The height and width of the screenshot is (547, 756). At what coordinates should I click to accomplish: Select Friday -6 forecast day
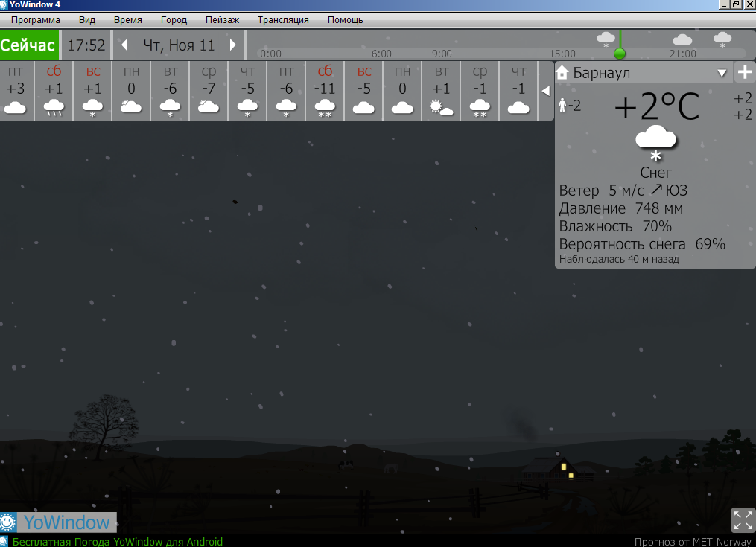286,91
